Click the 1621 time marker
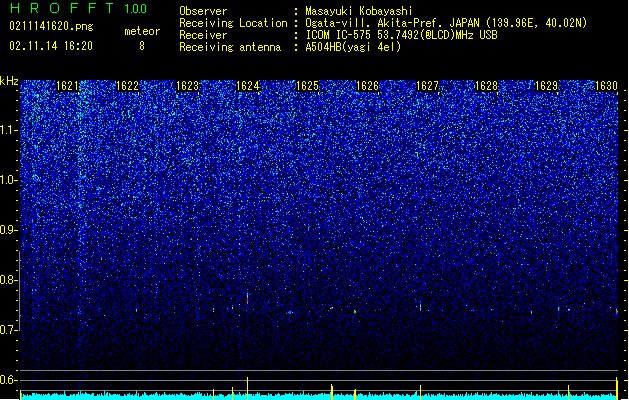629x400 pixels. 67,86
